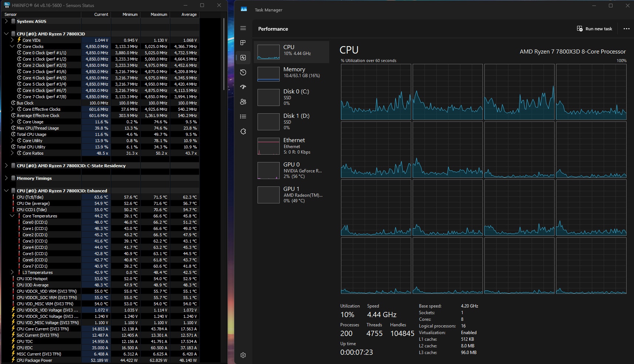Select CPU Core Current (SVI3 TFN) row
634x364 pixels.
(101, 329)
